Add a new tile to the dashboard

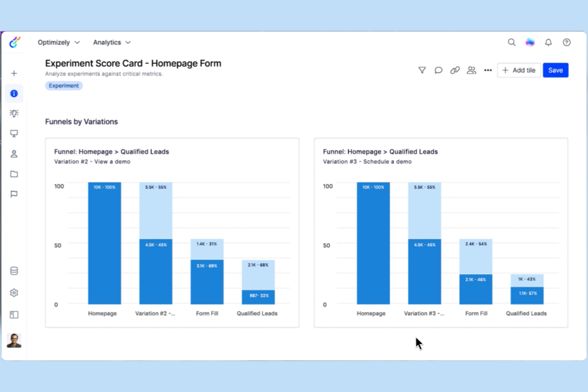[519, 70]
